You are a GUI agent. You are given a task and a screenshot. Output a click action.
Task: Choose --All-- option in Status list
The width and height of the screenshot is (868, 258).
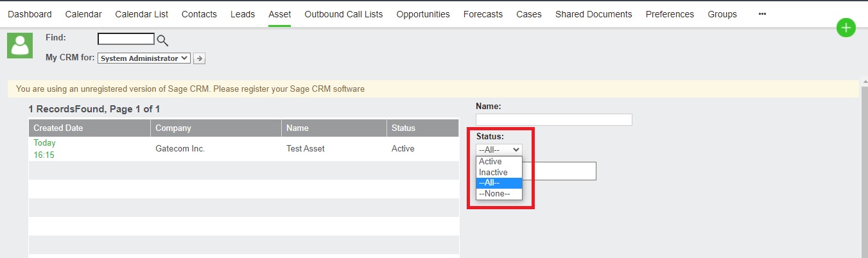(x=499, y=183)
